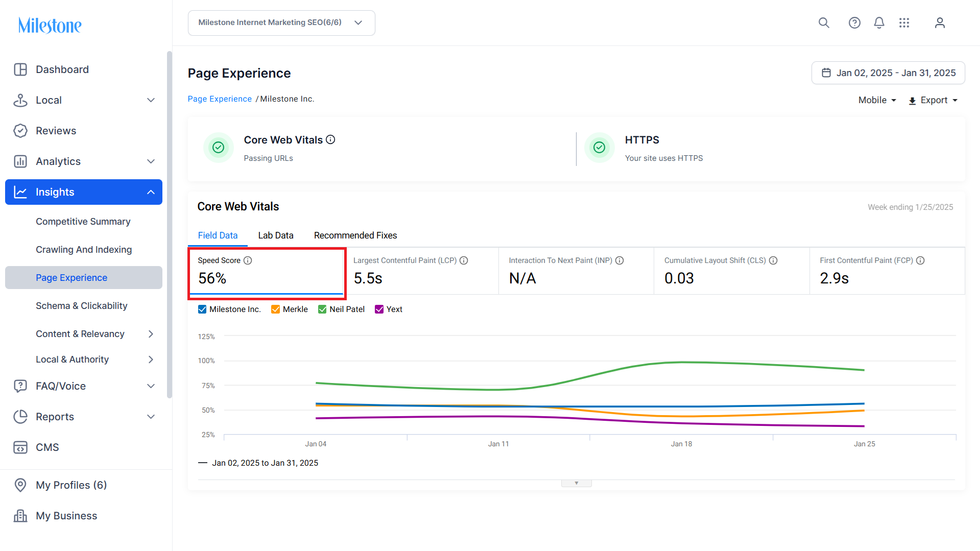Image resolution: width=980 pixels, height=551 pixels.
Task: Click the Cumulative Layout Shift info icon
Action: 773,260
